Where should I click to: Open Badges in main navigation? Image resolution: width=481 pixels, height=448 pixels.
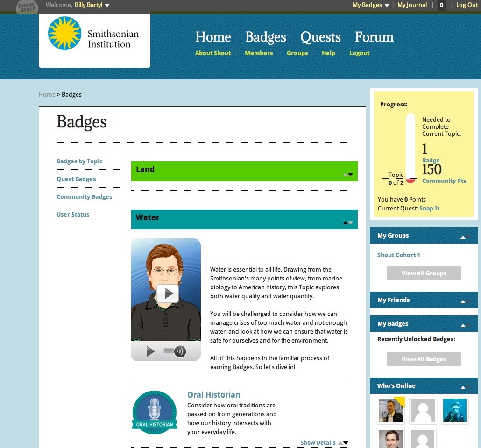pos(266,37)
